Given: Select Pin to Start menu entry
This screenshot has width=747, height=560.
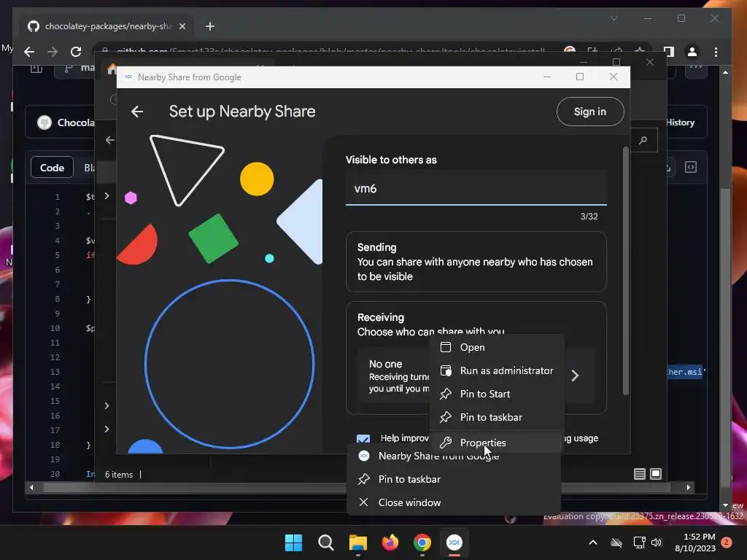Looking at the screenshot, I should pyautogui.click(x=496, y=394).
